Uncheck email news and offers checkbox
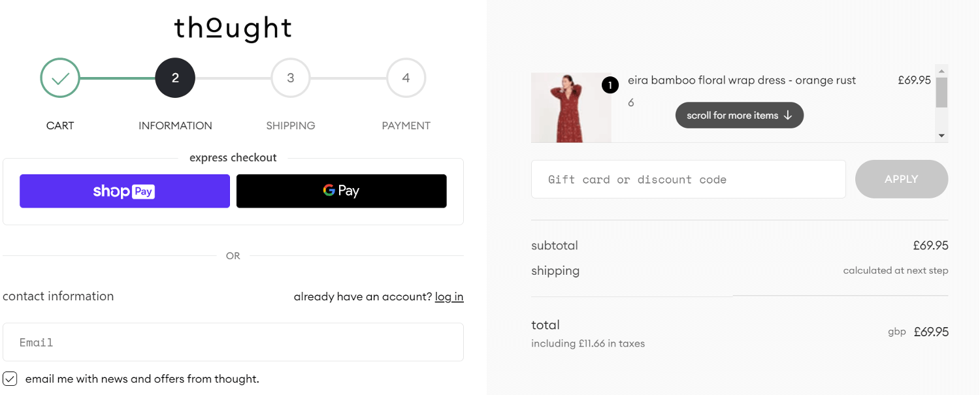Viewport: 980px width, 395px height. (10, 379)
